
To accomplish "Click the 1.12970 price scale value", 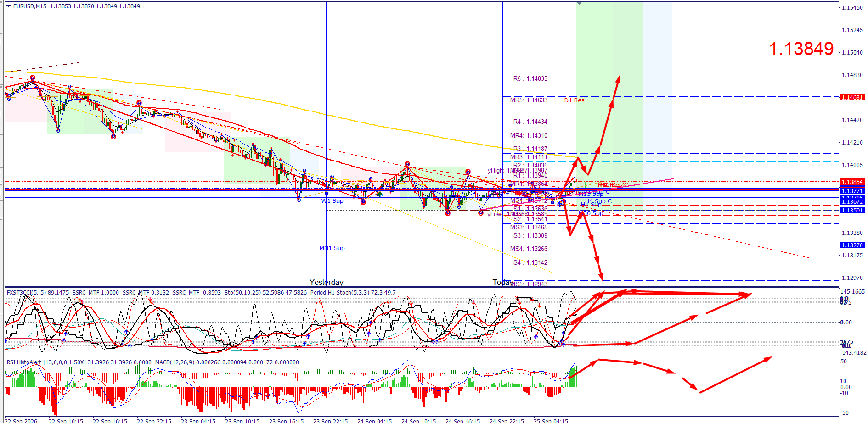I will point(852,278).
